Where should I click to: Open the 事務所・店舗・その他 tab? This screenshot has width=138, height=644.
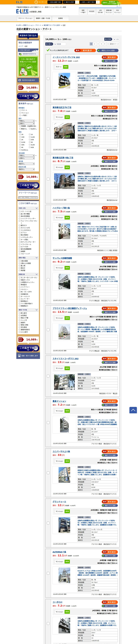point(43,18)
